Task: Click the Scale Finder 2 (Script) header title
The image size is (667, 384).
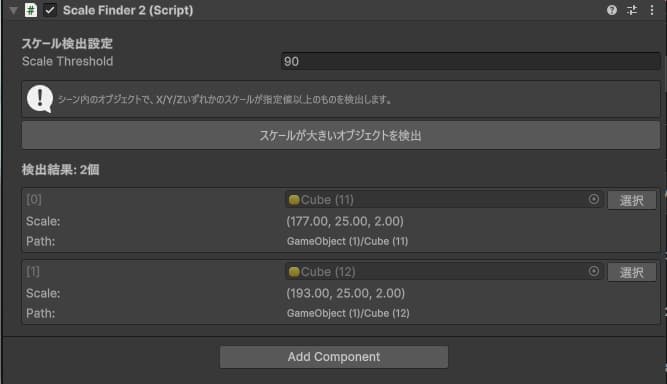Action: (128, 10)
